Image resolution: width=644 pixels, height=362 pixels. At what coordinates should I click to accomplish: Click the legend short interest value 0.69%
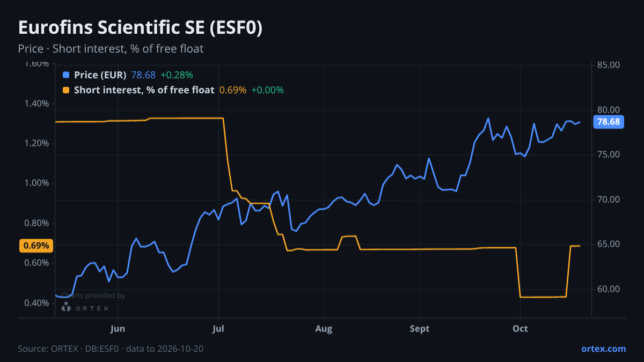pos(233,90)
